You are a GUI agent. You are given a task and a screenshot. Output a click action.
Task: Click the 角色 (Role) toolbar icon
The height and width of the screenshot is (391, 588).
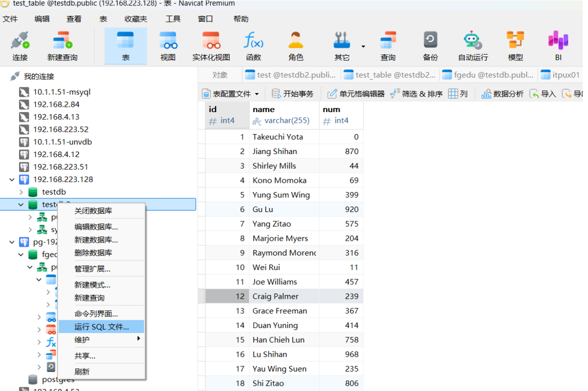295,46
